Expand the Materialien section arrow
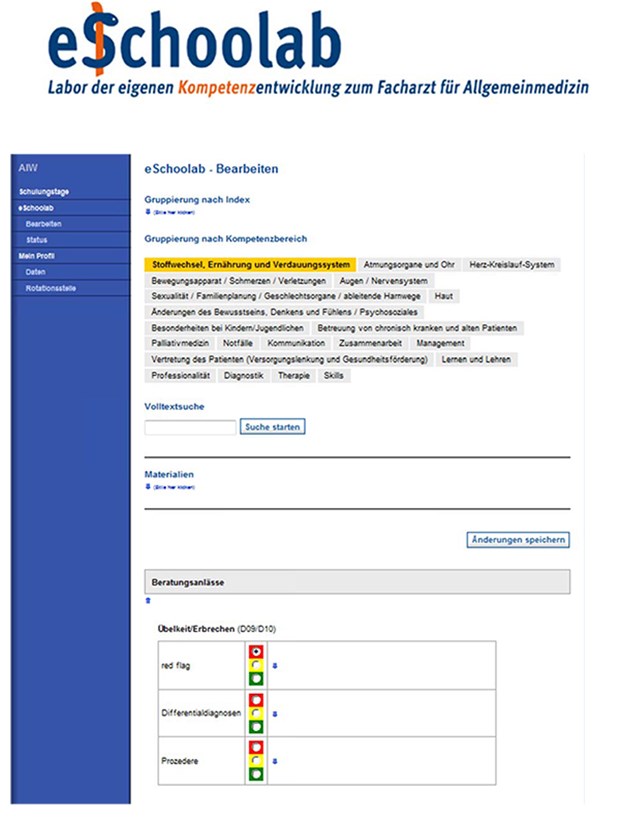The width and height of the screenshot is (620, 823). point(148,487)
